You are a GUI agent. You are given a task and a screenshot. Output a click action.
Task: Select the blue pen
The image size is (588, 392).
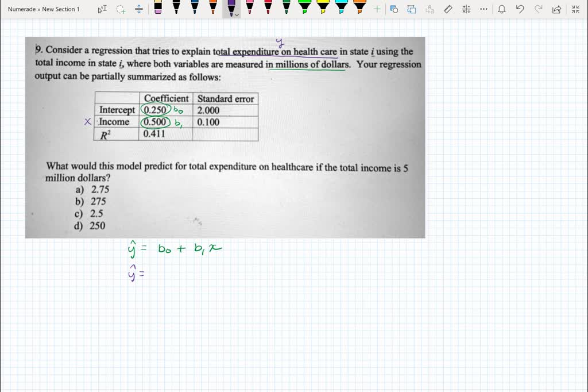196,9
